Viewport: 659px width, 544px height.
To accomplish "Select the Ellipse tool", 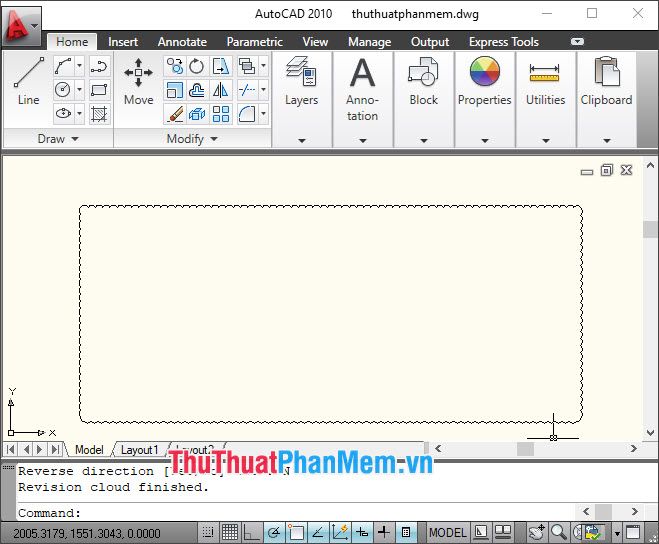I will (63, 114).
